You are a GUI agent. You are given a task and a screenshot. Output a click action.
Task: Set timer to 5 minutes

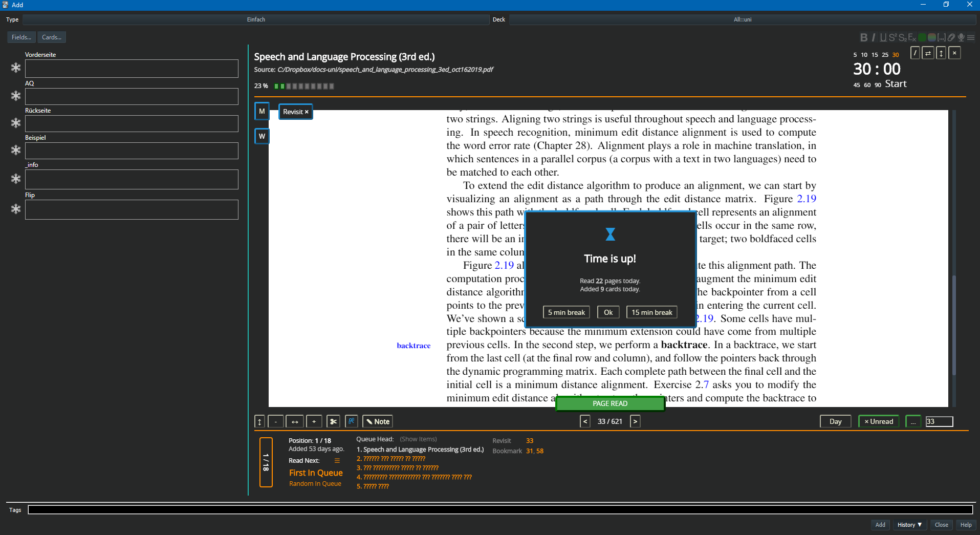[x=855, y=55]
